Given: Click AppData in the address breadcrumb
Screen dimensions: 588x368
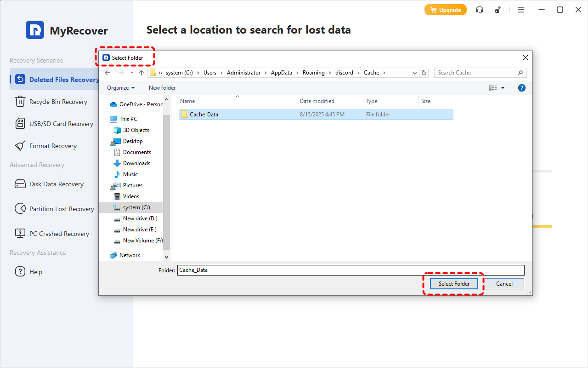Looking at the screenshot, I should click(282, 73).
